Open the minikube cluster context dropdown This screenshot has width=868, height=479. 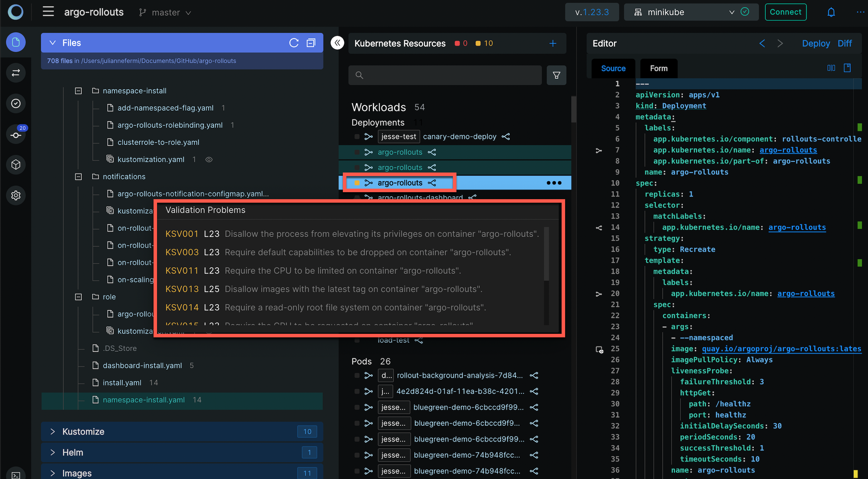pos(691,12)
